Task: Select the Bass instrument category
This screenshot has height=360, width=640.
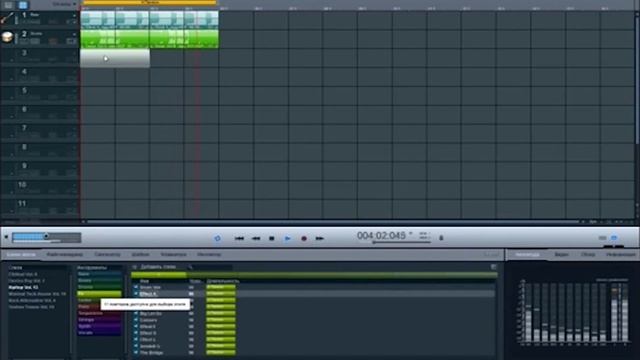Action: 100,274
